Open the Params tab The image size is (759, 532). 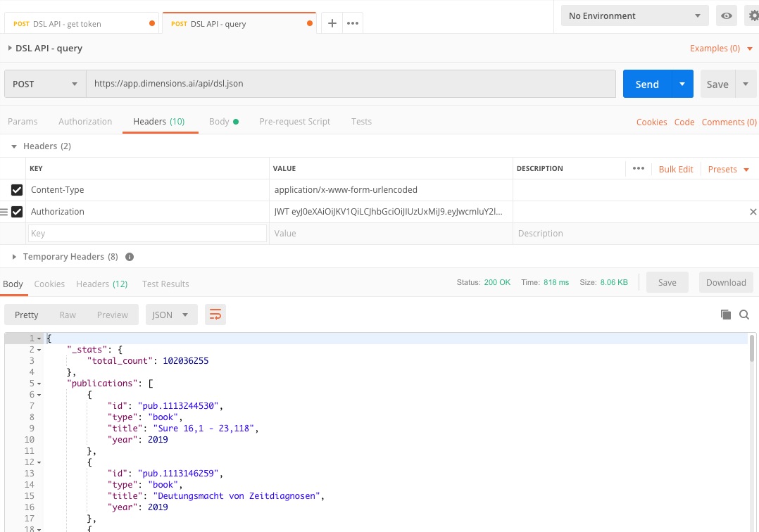click(x=23, y=122)
